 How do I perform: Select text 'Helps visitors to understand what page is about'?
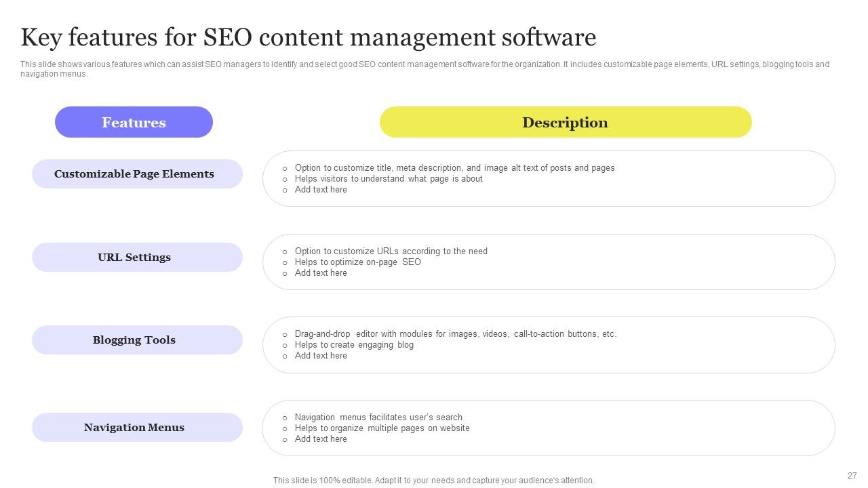pyautogui.click(x=389, y=179)
